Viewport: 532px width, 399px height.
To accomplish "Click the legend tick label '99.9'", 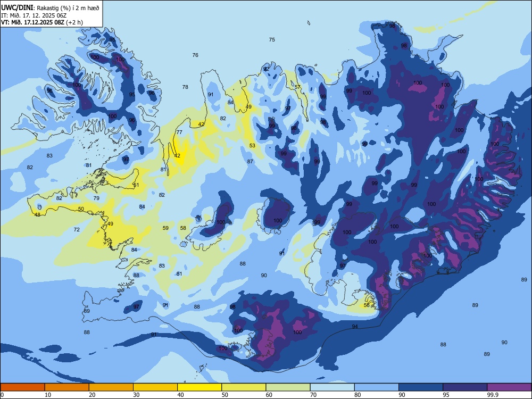I will point(493,395).
